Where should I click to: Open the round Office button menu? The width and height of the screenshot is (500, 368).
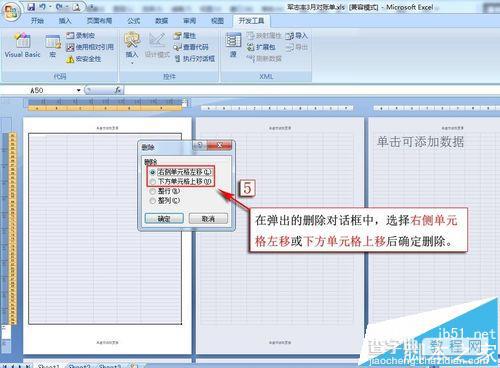[10, 11]
